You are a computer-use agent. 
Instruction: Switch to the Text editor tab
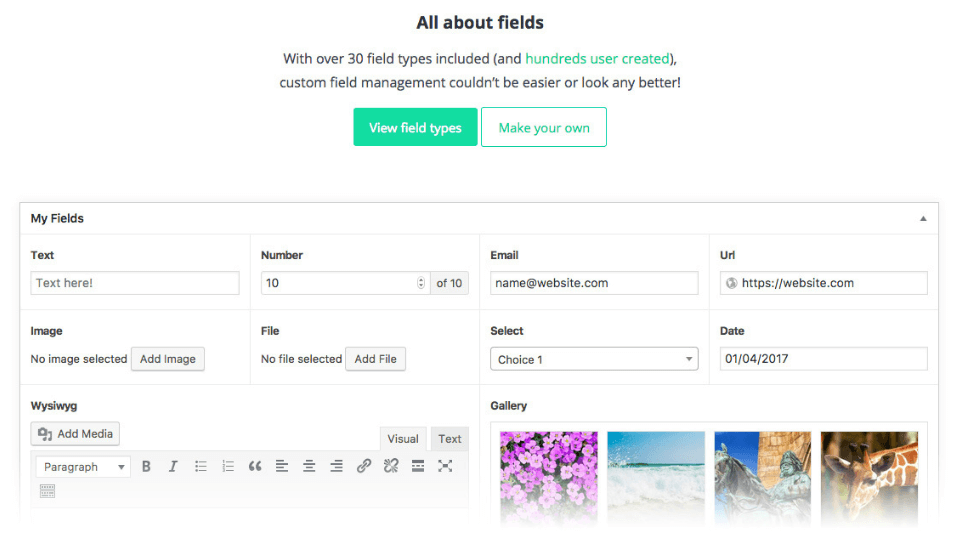pos(449,439)
